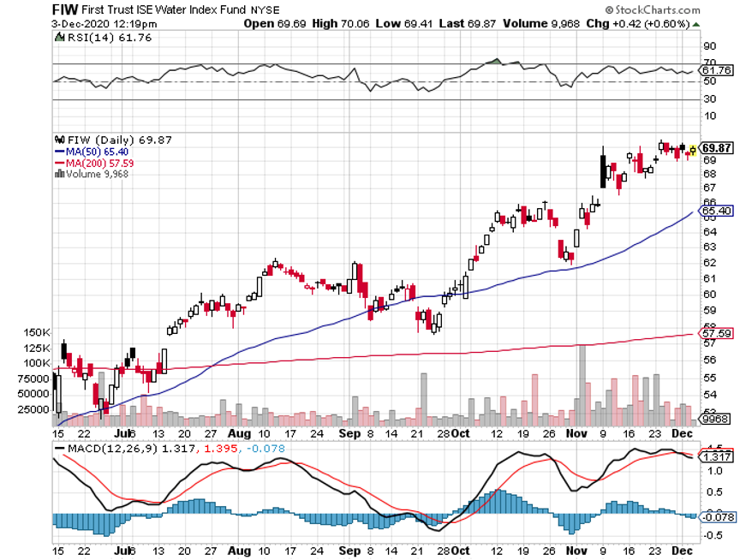This screenshot has height=560, width=740.
Task: Click the MACD line icon beside MACD(12,26,9)
Action: 59,449
